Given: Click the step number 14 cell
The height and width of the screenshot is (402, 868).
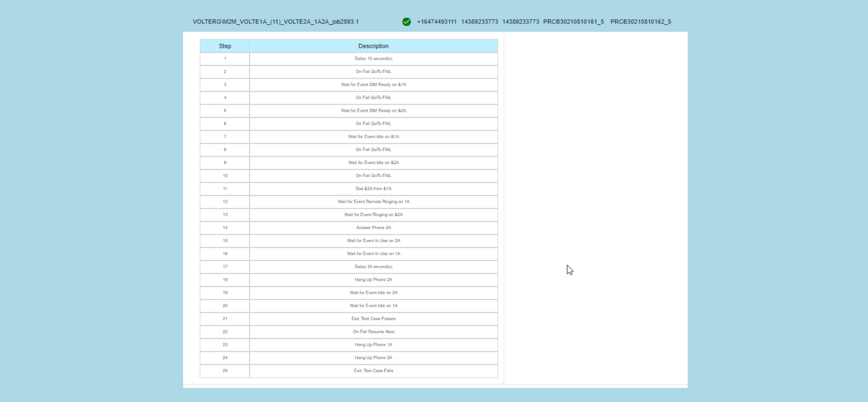Looking at the screenshot, I should point(225,228).
